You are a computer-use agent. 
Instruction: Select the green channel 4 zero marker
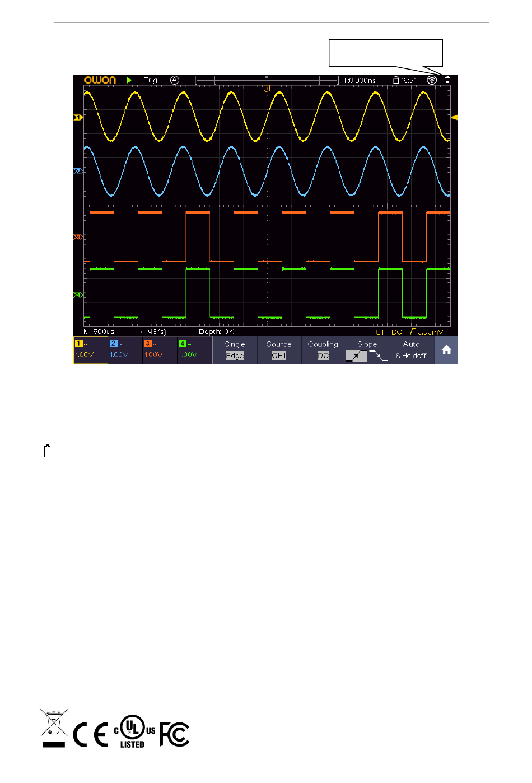coord(78,295)
